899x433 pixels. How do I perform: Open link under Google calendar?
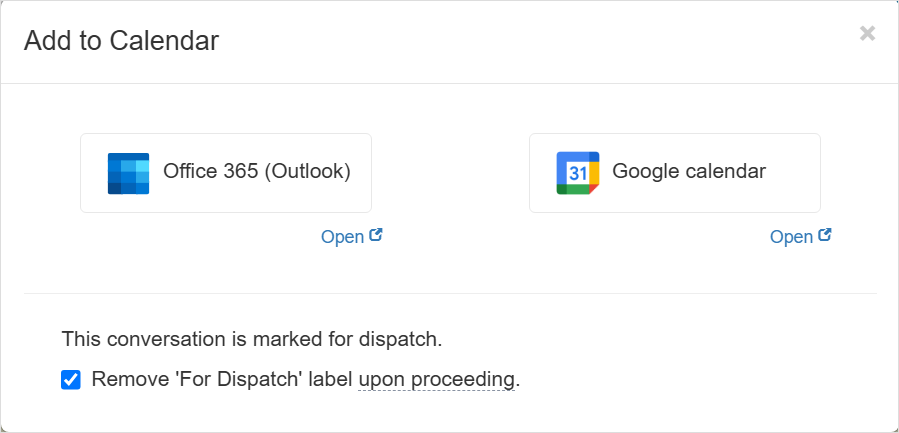pyautogui.click(x=800, y=236)
